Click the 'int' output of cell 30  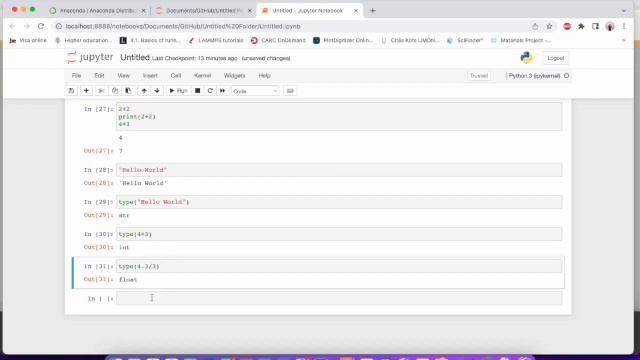pyautogui.click(x=124, y=247)
